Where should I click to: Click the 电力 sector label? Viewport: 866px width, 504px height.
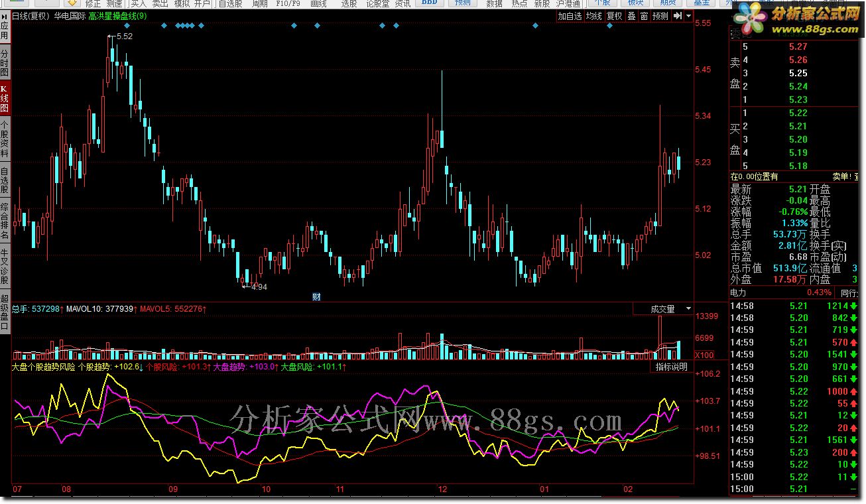tap(738, 292)
